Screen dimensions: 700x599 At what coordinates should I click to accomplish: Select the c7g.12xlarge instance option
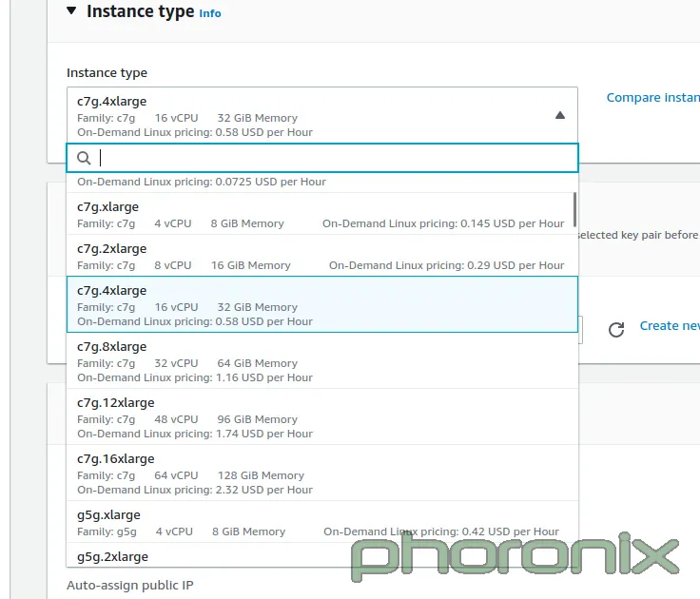[322, 416]
